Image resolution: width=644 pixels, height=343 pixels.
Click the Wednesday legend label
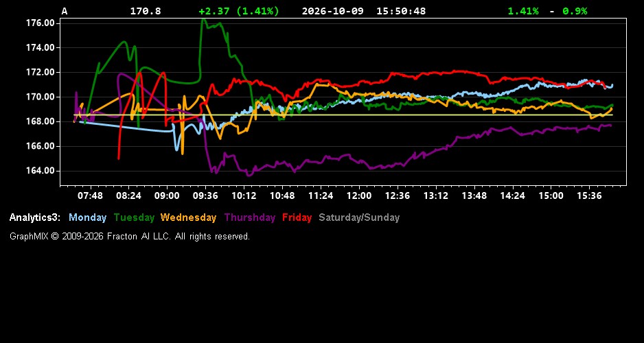point(189,217)
